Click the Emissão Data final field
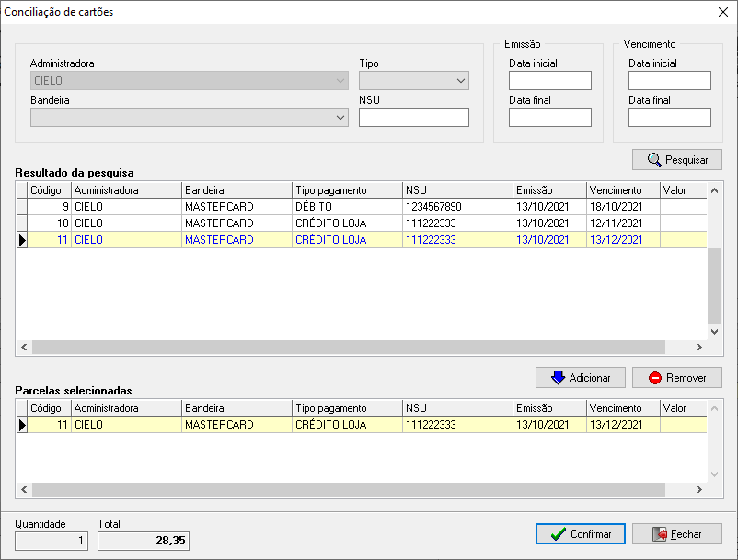Viewport: 738px width, 560px height. (549, 118)
